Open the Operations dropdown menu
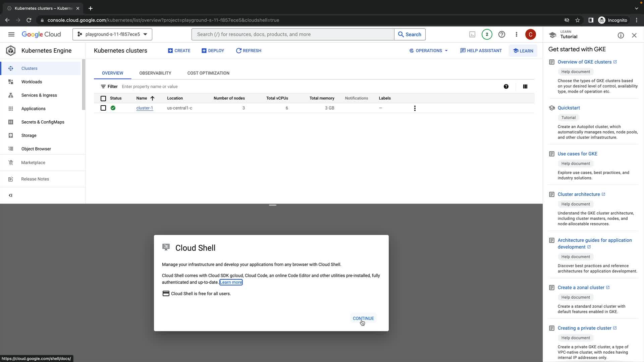This screenshot has height=362, width=644. coord(429,51)
